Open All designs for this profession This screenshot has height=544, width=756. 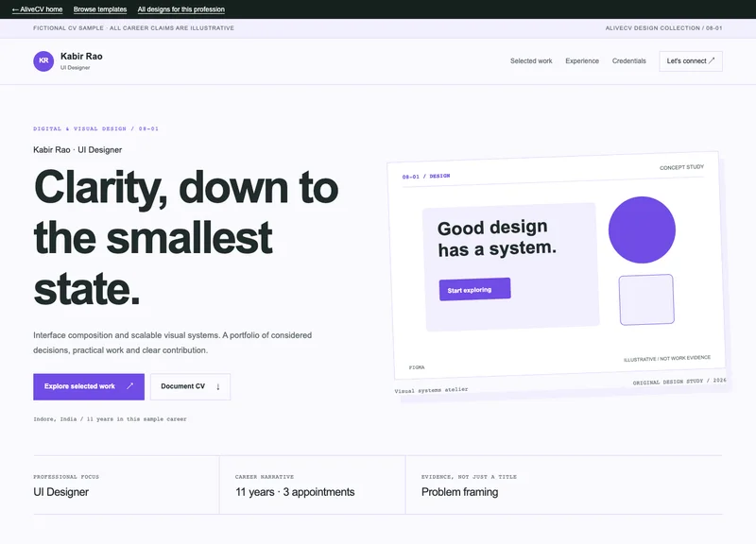(x=180, y=9)
